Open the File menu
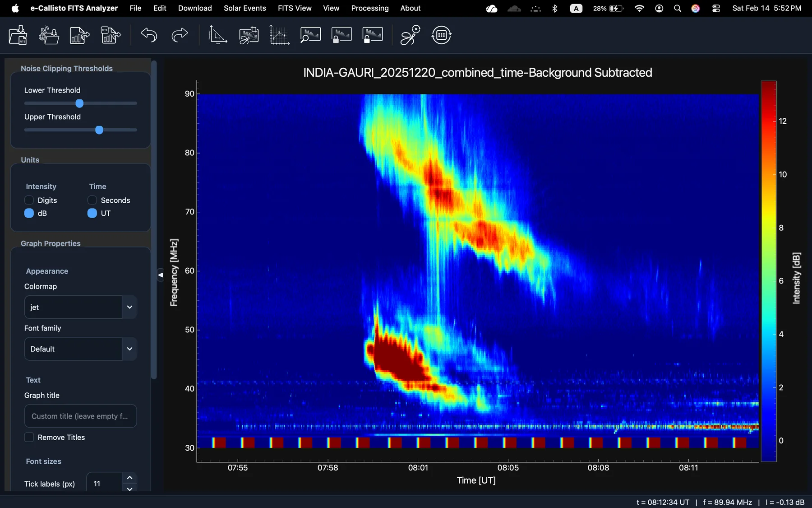 click(135, 8)
